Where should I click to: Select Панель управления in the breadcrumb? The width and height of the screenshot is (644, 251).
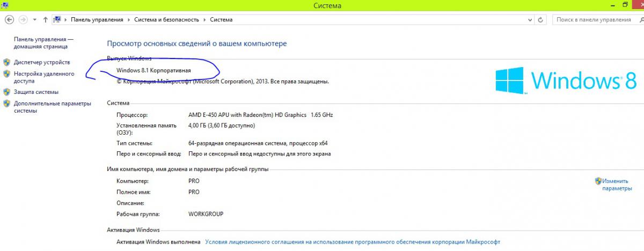pos(97,19)
